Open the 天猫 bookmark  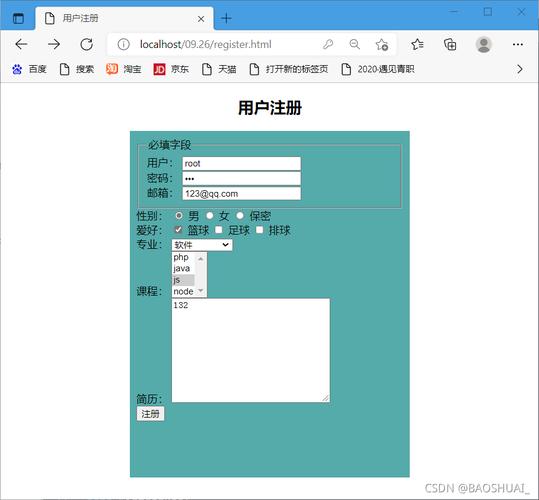coord(219,69)
